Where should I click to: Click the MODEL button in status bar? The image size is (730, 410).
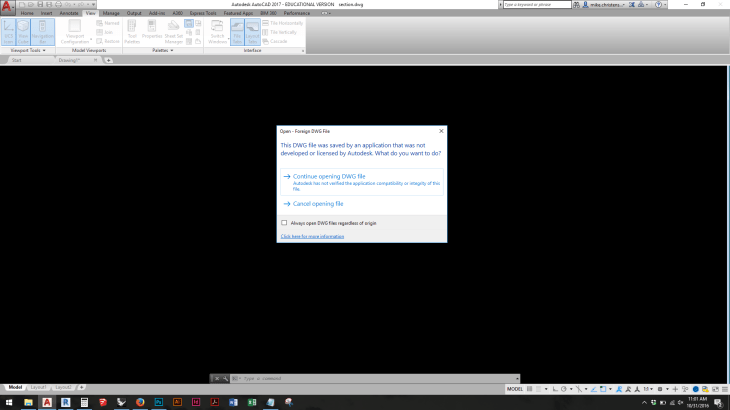[x=514, y=388]
